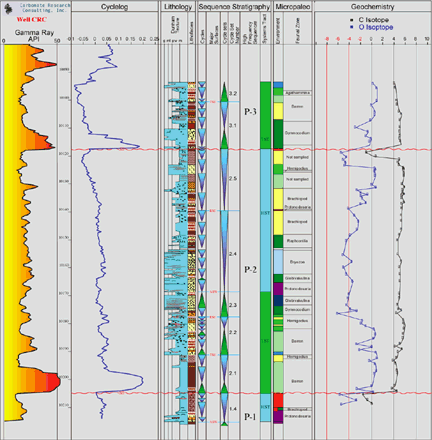Select the Bryozoa faunal zone label

pos(297,262)
